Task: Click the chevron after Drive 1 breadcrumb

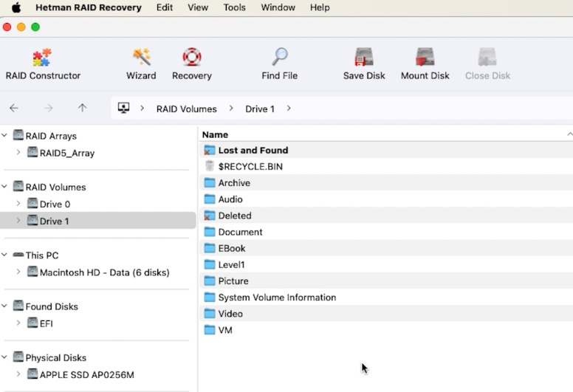Action: point(289,109)
